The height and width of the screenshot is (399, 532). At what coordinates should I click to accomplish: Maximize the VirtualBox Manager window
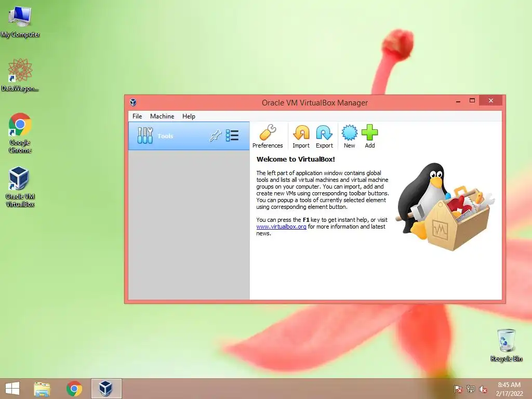(472, 100)
